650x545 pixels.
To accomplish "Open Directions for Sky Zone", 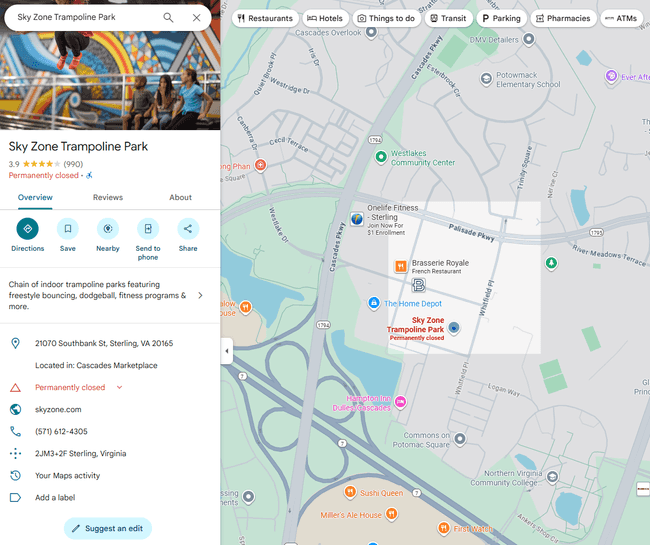I will pos(27,229).
